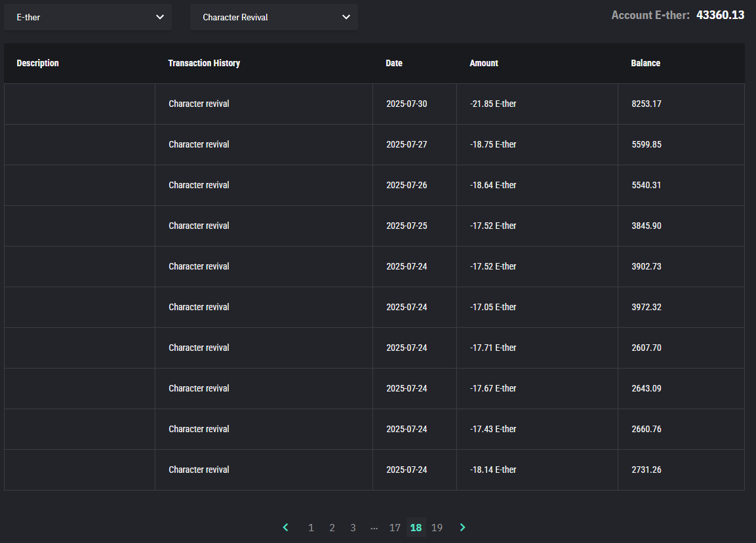Select the -17.05 E-ther amount

click(493, 307)
